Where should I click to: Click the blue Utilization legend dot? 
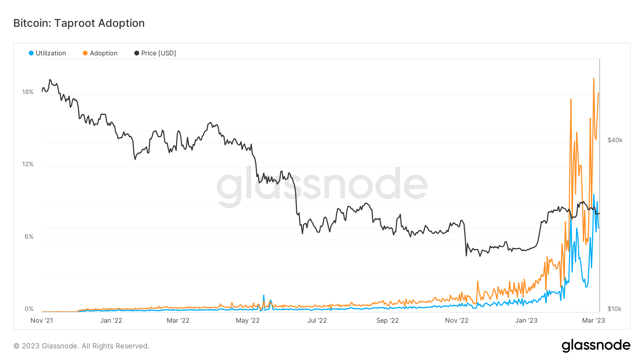pyautogui.click(x=31, y=53)
